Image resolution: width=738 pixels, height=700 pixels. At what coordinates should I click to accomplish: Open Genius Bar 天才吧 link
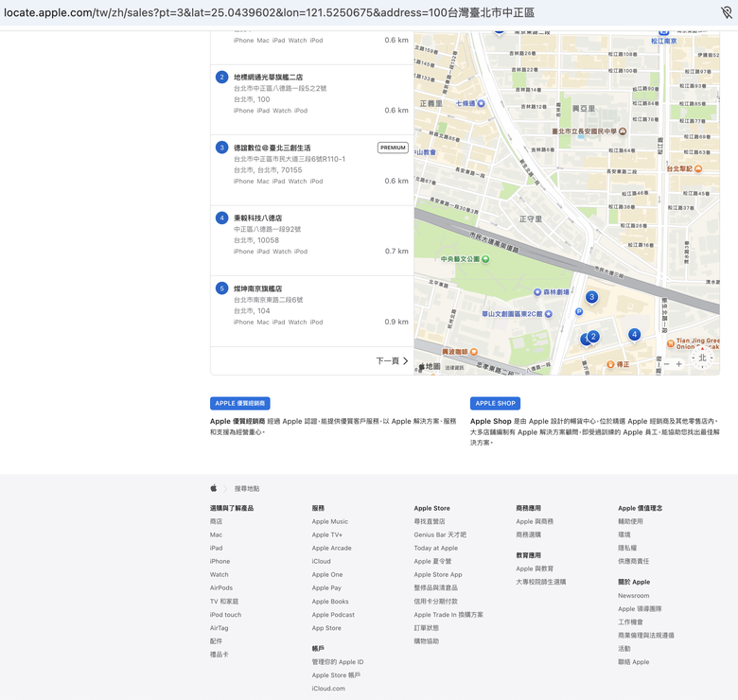pyautogui.click(x=440, y=534)
